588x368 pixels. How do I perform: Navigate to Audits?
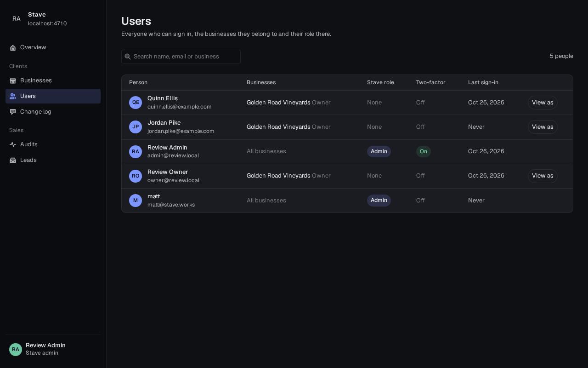pos(53,144)
